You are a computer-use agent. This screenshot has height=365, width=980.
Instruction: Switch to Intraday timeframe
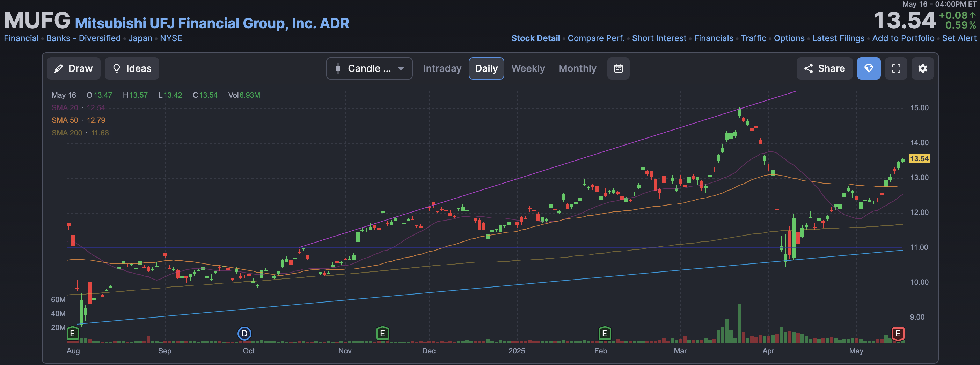pos(442,68)
